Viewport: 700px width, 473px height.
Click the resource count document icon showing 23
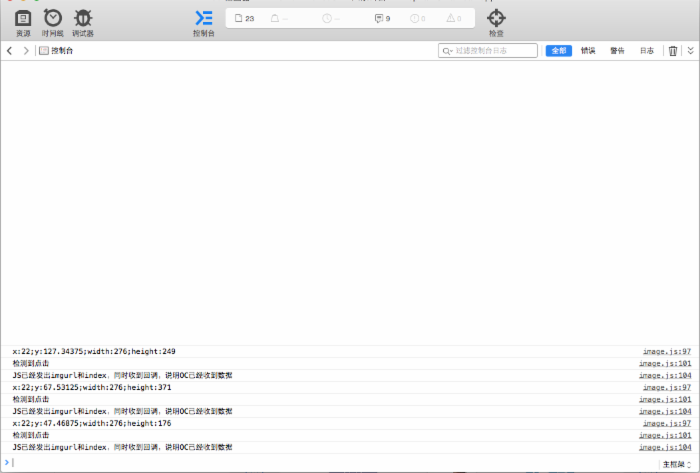click(x=244, y=19)
